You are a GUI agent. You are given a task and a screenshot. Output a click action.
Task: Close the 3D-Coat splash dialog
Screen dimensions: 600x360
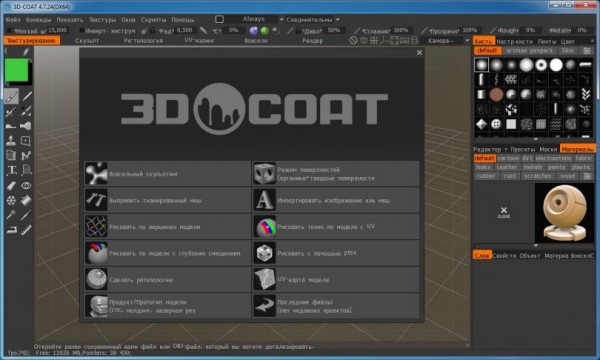(419, 52)
